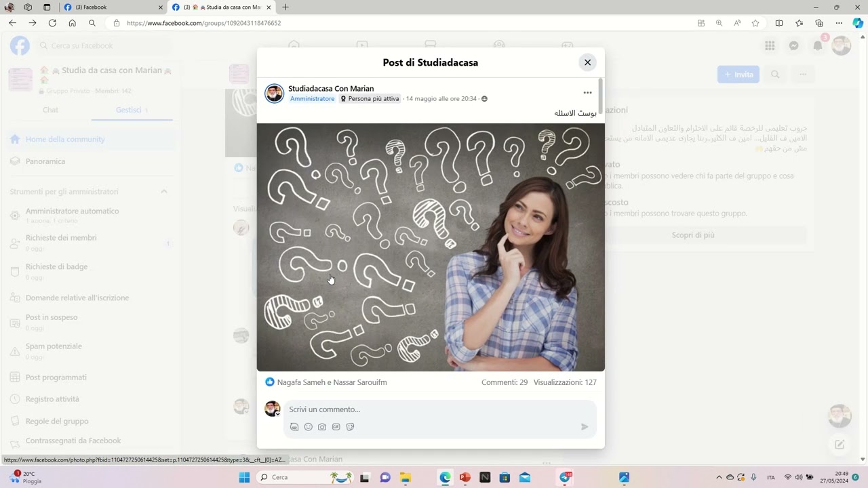This screenshot has height=488, width=868.
Task: Click the post date 14 maggio link
Action: (441, 99)
